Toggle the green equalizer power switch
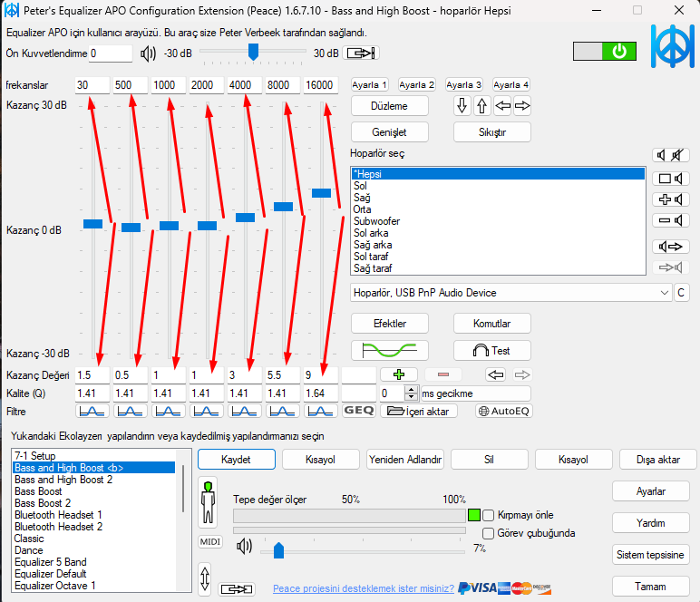Viewport: 700px width, 602px height. [605, 52]
